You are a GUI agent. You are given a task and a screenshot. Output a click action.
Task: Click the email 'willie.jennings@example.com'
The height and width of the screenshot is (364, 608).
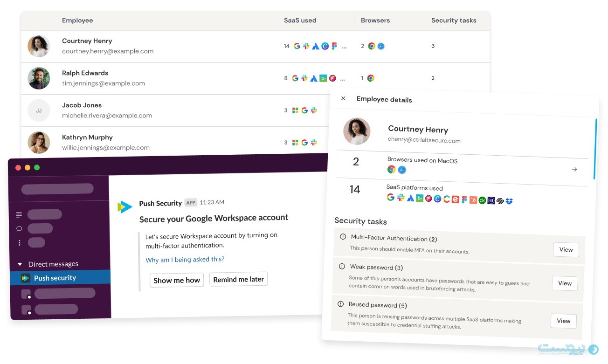(106, 148)
